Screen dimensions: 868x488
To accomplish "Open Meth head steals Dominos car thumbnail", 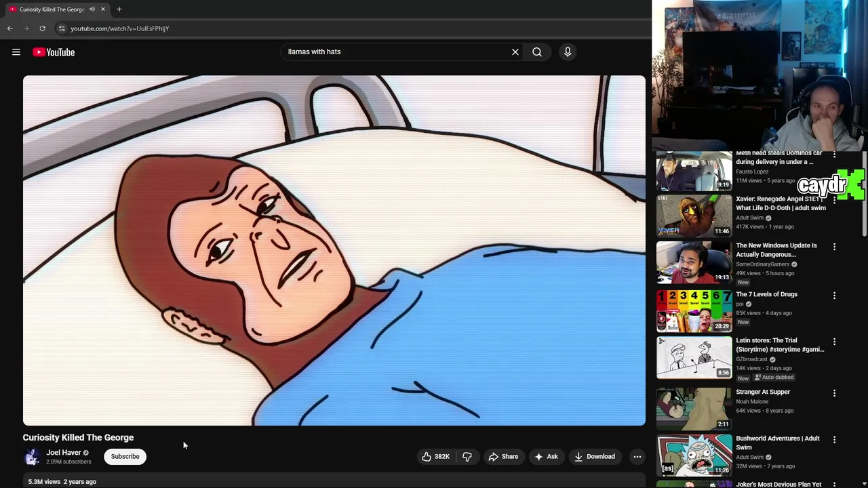I will [694, 171].
